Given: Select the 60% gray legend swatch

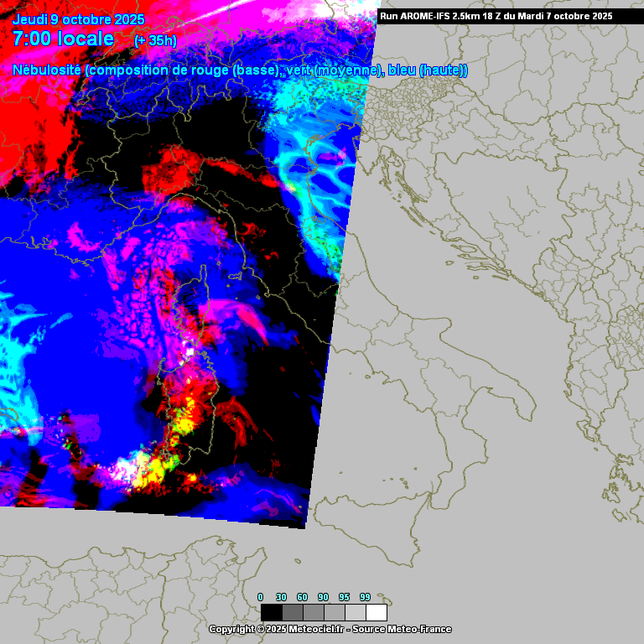Looking at the screenshot, I should pos(313,612).
